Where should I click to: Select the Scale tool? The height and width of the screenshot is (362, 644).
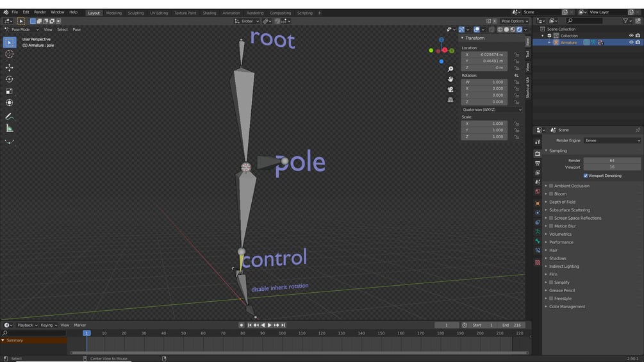[x=10, y=91]
